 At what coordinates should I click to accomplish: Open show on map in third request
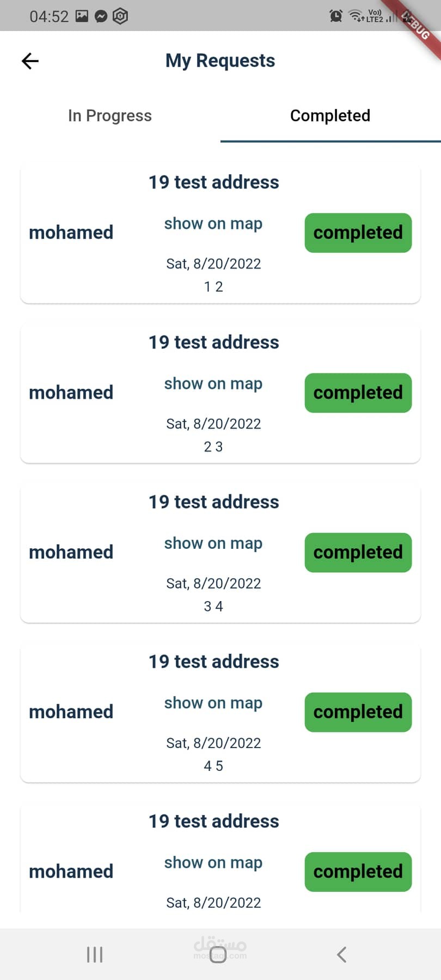[213, 543]
